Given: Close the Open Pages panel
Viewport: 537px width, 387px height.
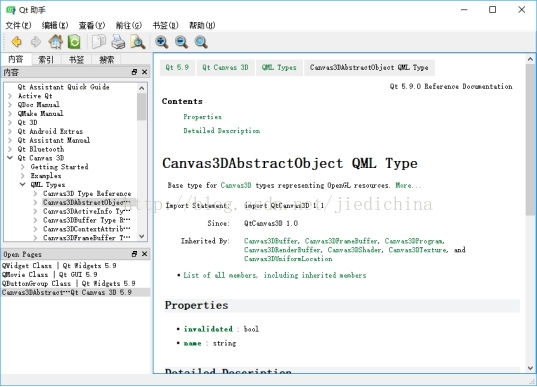Looking at the screenshot, I should 145,254.
